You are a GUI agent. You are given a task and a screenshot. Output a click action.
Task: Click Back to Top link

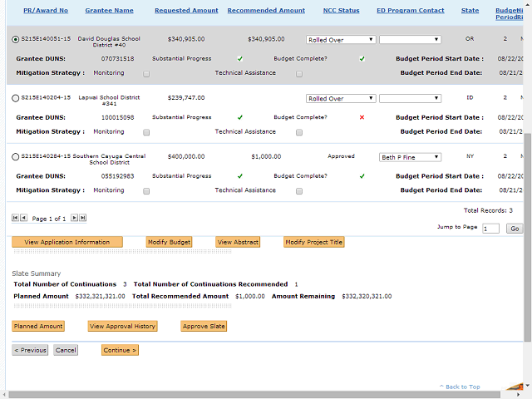(x=463, y=387)
